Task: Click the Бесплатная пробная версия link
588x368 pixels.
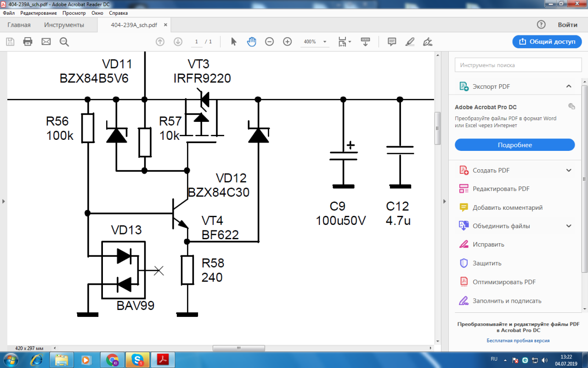Action: (x=518, y=341)
